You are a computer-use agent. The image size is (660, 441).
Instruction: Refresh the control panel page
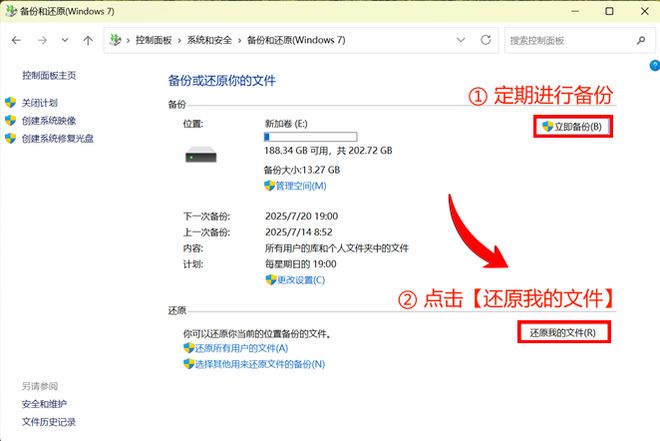(486, 40)
